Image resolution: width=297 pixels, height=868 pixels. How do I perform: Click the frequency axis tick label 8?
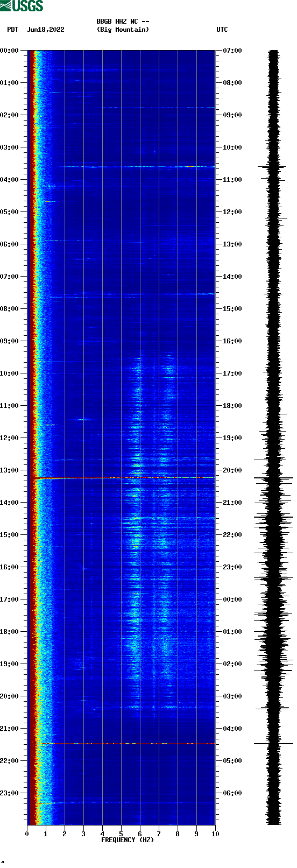(x=178, y=834)
